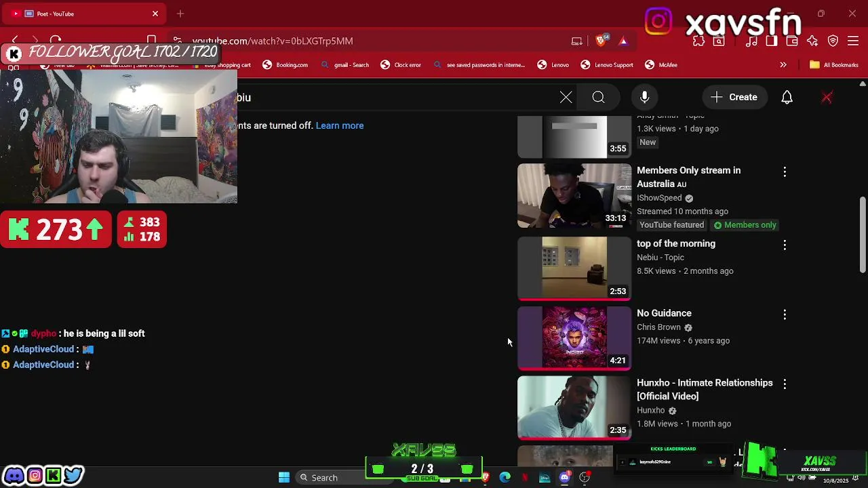Image resolution: width=868 pixels, height=488 pixels.
Task: Open the McAfee bookmark
Action: (x=661, y=65)
